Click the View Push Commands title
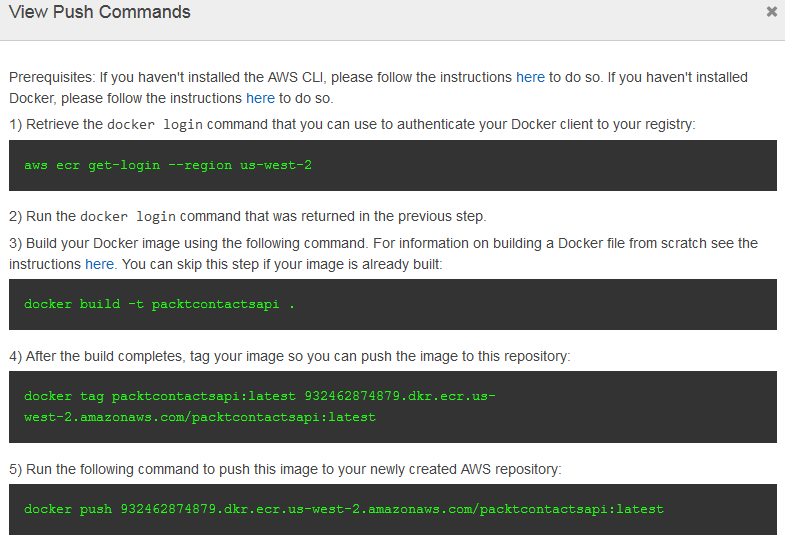This screenshot has height=539, width=785. (x=100, y=12)
